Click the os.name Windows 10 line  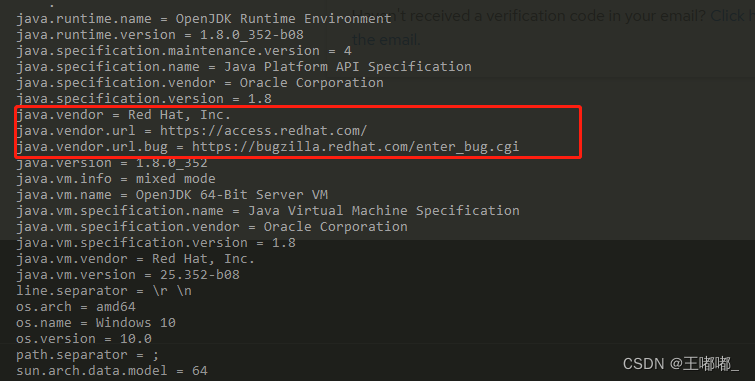(96, 322)
